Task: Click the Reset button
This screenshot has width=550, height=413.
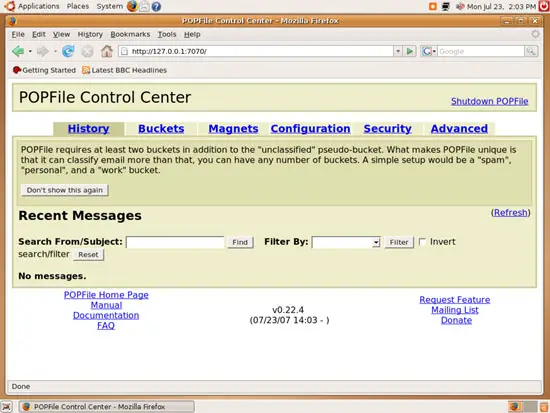Action: coord(88,255)
